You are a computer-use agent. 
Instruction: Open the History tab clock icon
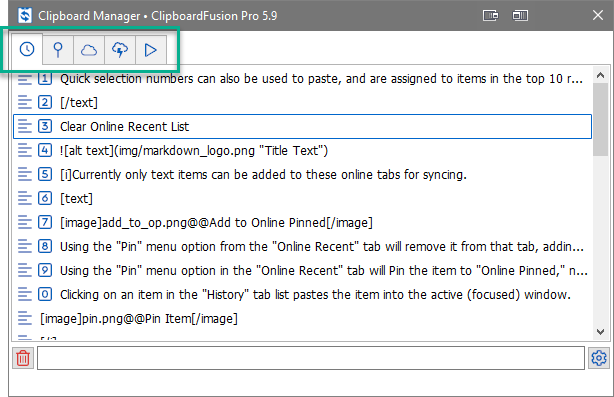click(27, 49)
